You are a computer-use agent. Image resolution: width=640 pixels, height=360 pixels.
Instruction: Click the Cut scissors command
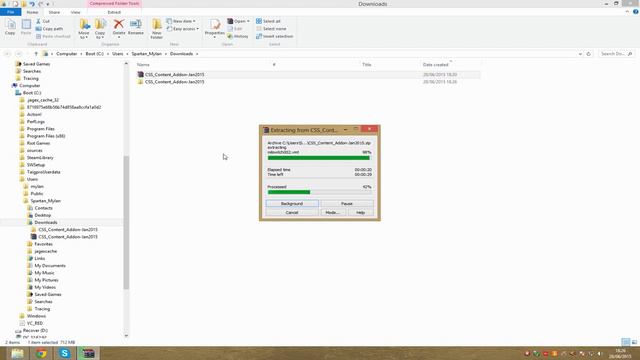pos(43,21)
